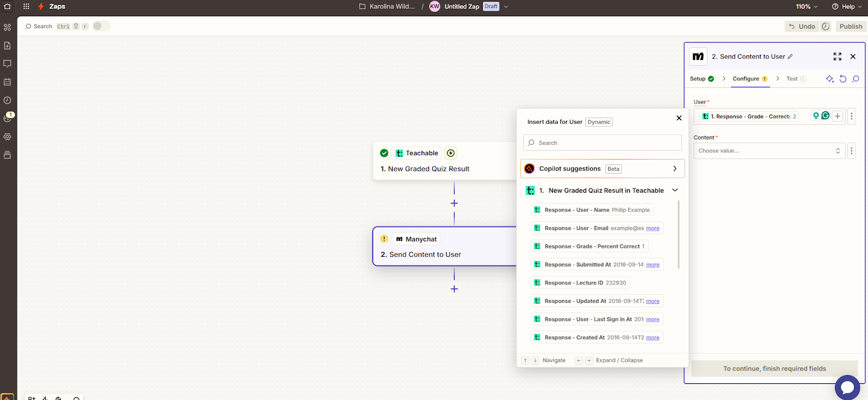The image size is (868, 400).
Task: Select Response - Grade - Percent Correct
Action: (x=589, y=246)
